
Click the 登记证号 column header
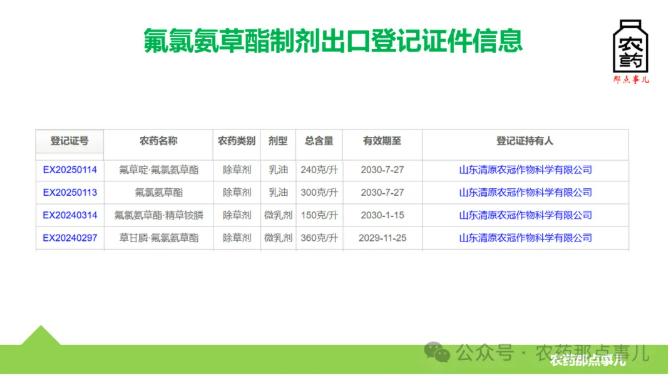pos(69,141)
